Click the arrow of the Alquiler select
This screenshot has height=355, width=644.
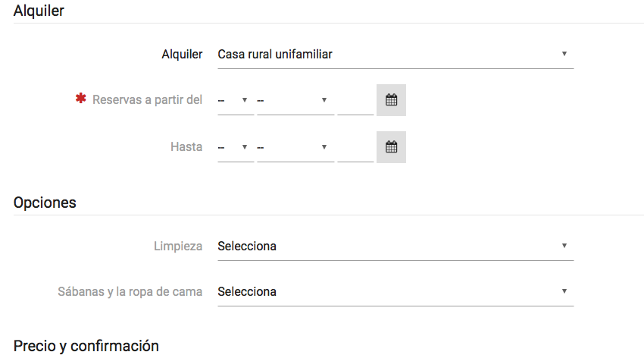pyautogui.click(x=564, y=54)
